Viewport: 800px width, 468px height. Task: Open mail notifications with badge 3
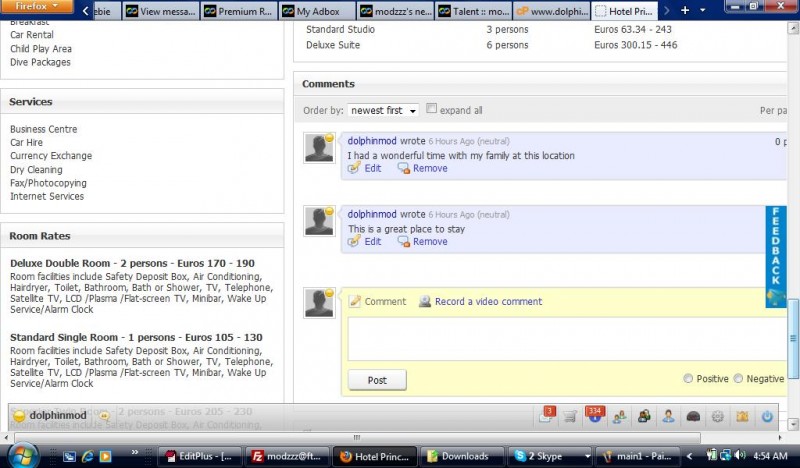545,416
